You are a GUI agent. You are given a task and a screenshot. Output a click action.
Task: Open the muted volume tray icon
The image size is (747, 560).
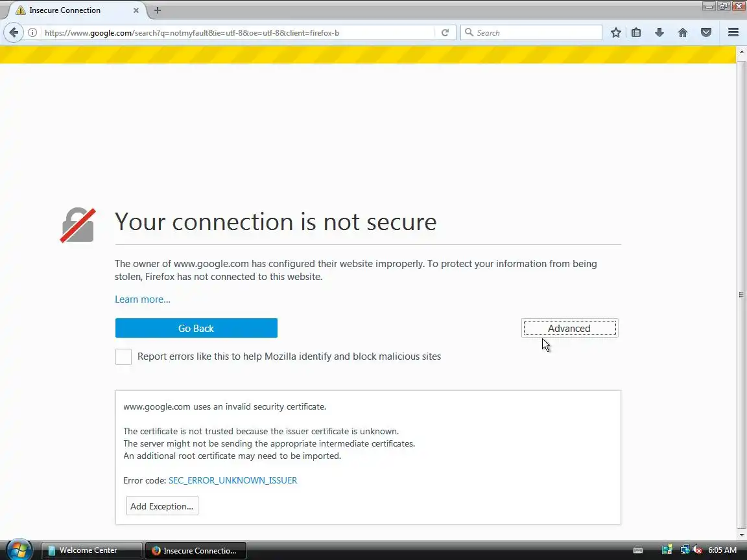pyautogui.click(x=698, y=550)
